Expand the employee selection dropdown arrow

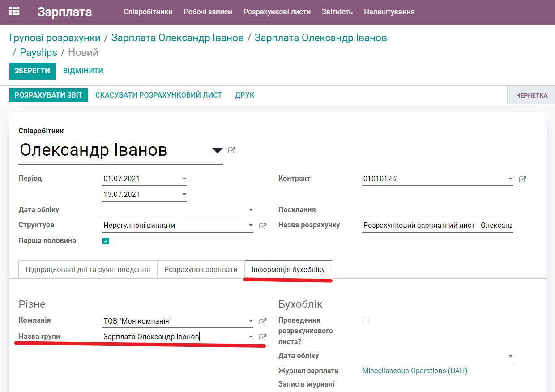(217, 150)
